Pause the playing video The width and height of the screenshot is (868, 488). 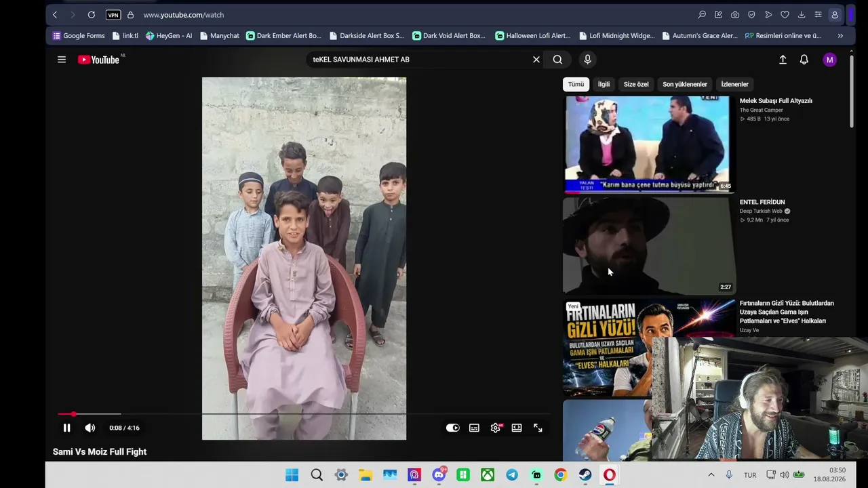coord(66,428)
